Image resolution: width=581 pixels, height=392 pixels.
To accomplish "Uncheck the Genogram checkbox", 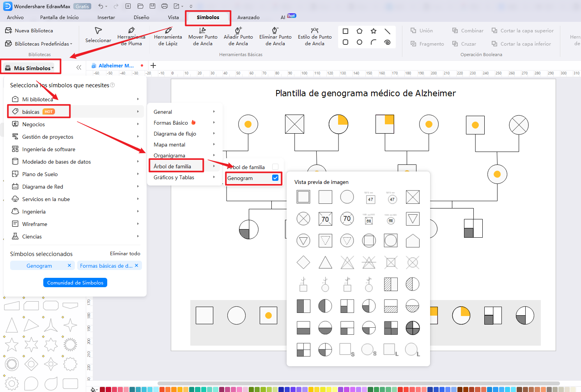I will pyautogui.click(x=275, y=178).
